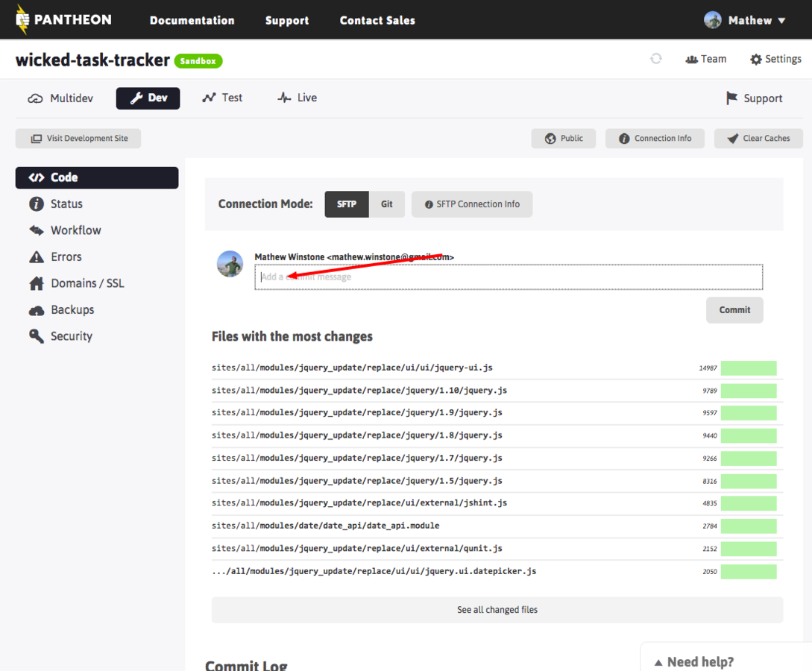Open the Settings link

[x=775, y=59]
